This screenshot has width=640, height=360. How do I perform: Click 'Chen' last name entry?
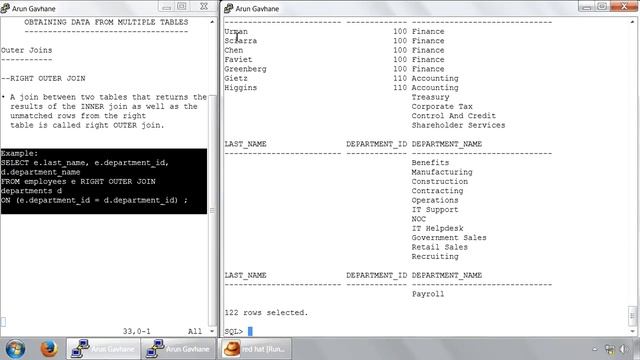click(233, 50)
